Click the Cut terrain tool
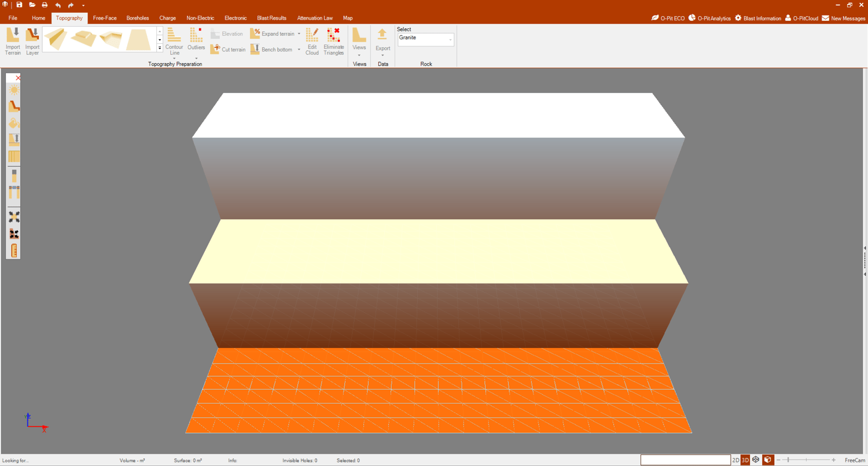The image size is (868, 466). click(x=228, y=50)
